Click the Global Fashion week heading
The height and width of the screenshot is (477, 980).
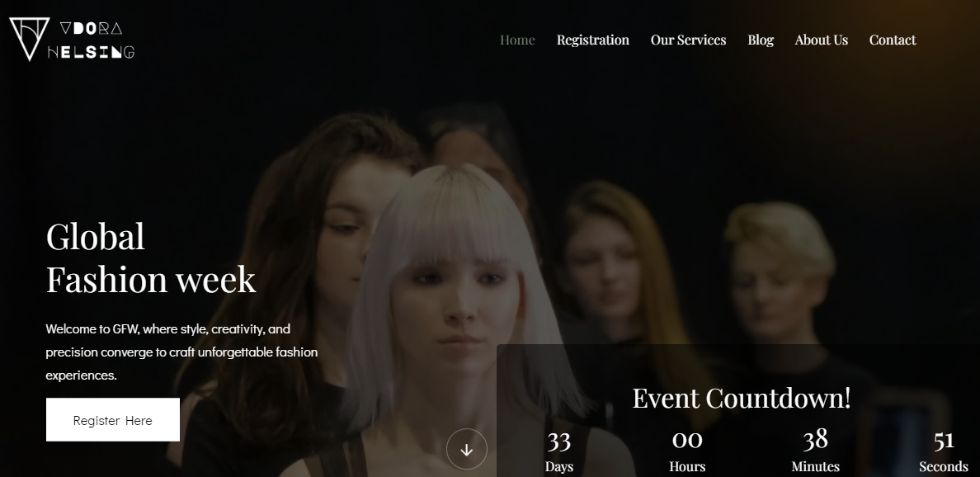151,257
